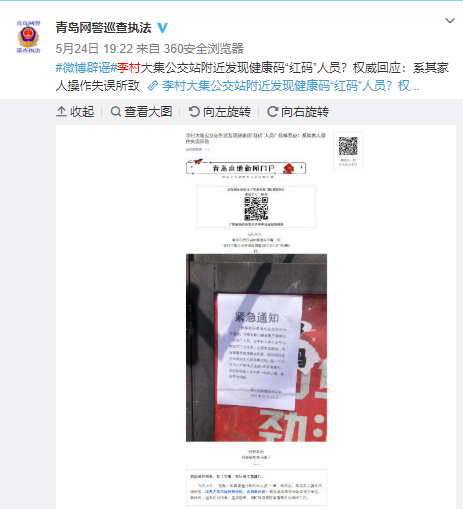Click the 青岛网警 police badge avatar
The image size is (463, 509).
click(x=28, y=36)
